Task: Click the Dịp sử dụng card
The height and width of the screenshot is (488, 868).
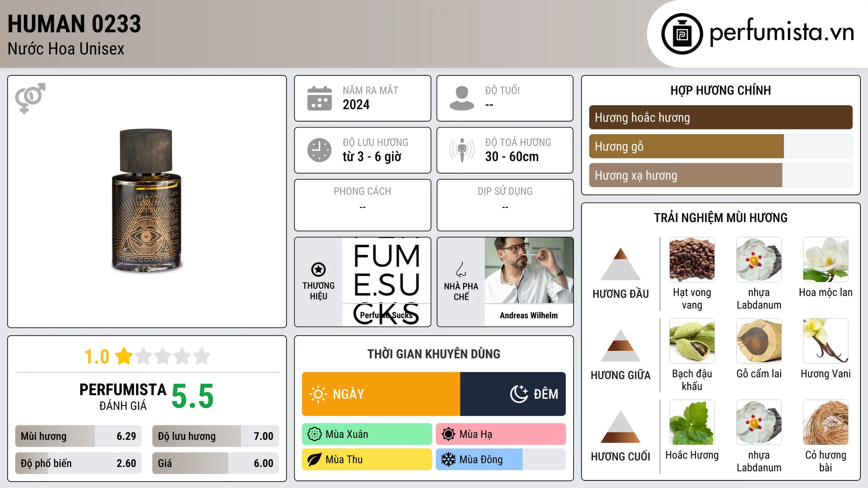Action: [x=505, y=205]
